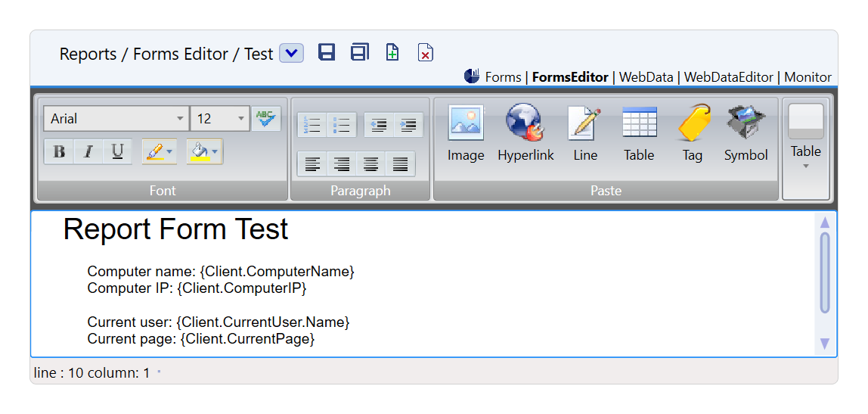Click the Save all icon

[359, 52]
